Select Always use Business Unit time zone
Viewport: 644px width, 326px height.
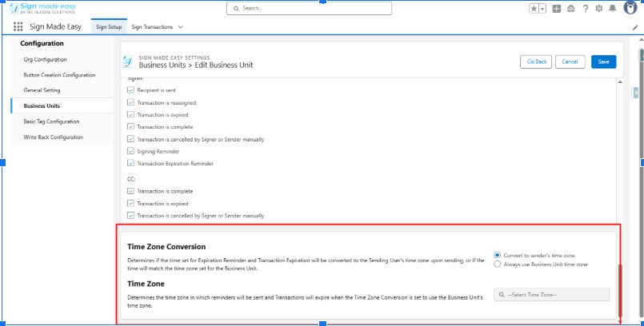tap(498, 264)
